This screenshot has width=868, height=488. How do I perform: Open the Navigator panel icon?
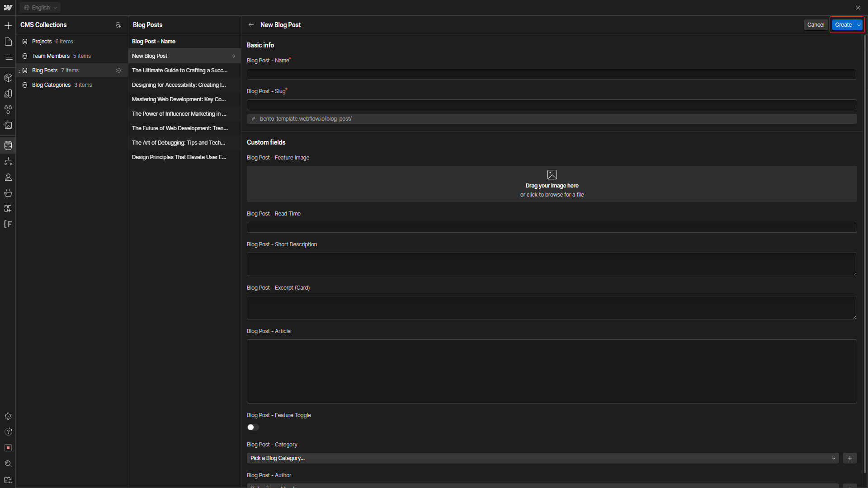(8, 57)
